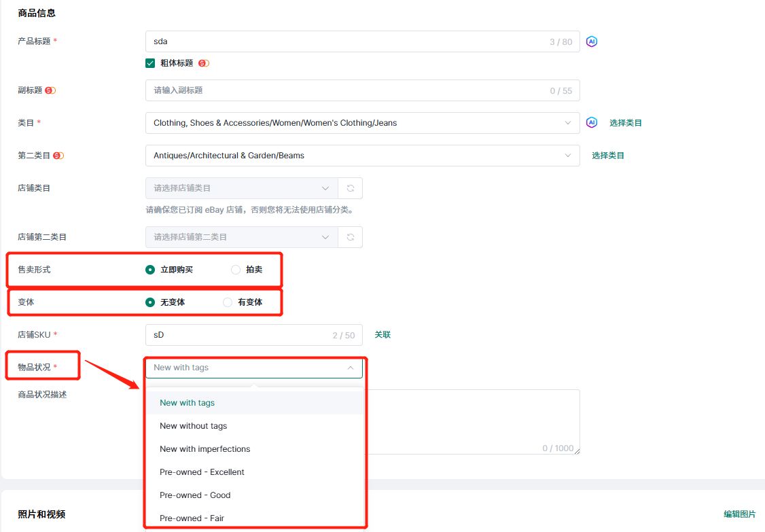Choose "New without tags" from the list

194,426
